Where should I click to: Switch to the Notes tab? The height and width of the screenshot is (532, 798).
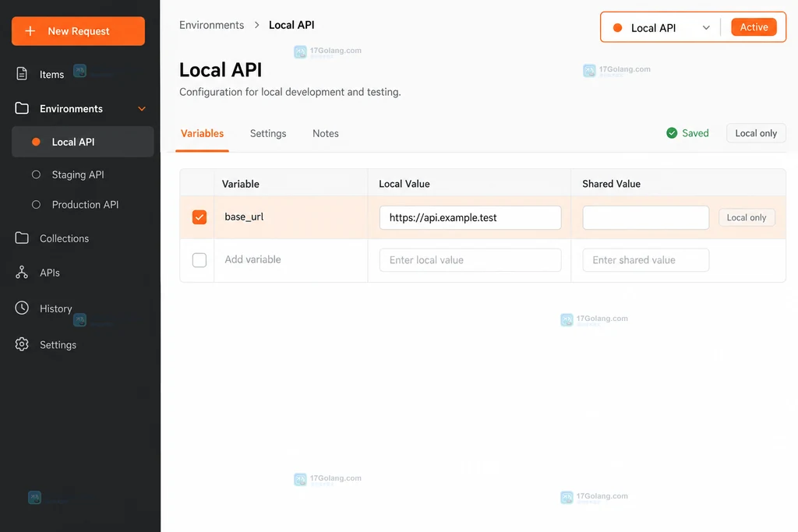326,133
